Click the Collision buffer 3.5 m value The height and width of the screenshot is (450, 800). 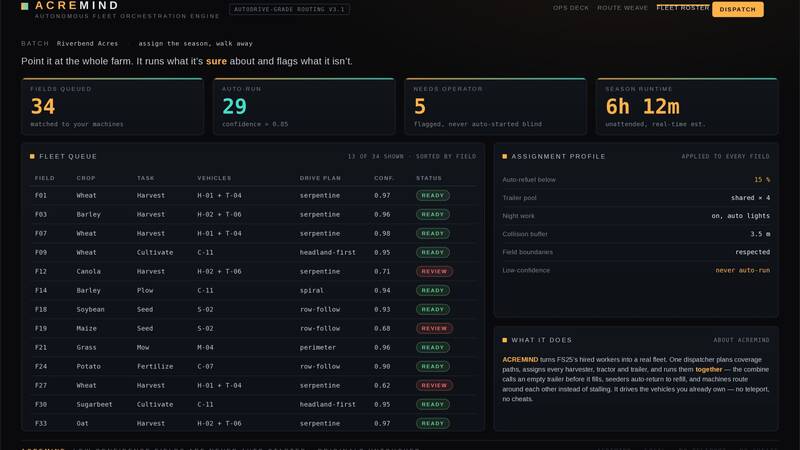(760, 234)
